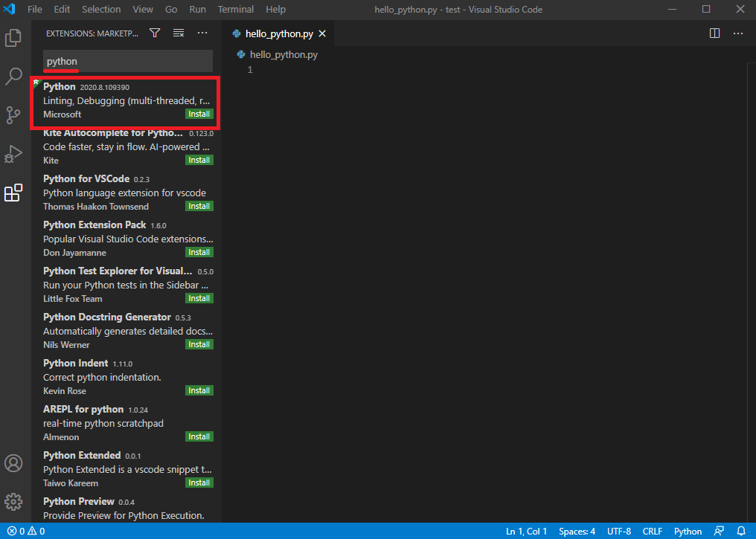The width and height of the screenshot is (756, 539).
Task: Open the Accounts icon in activity bar
Action: [x=13, y=463]
